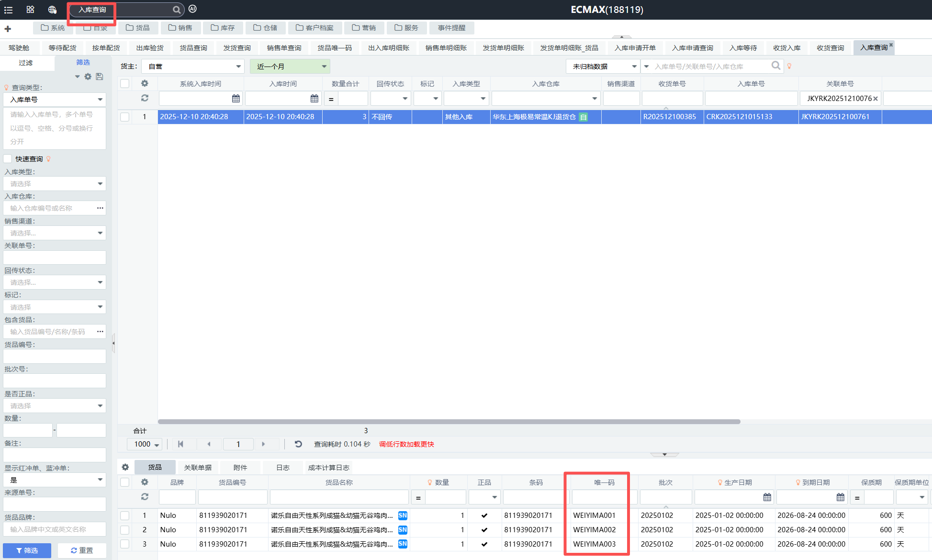Click the 筛选 filter button
Viewport: 932px width, 560px height.
(27, 550)
